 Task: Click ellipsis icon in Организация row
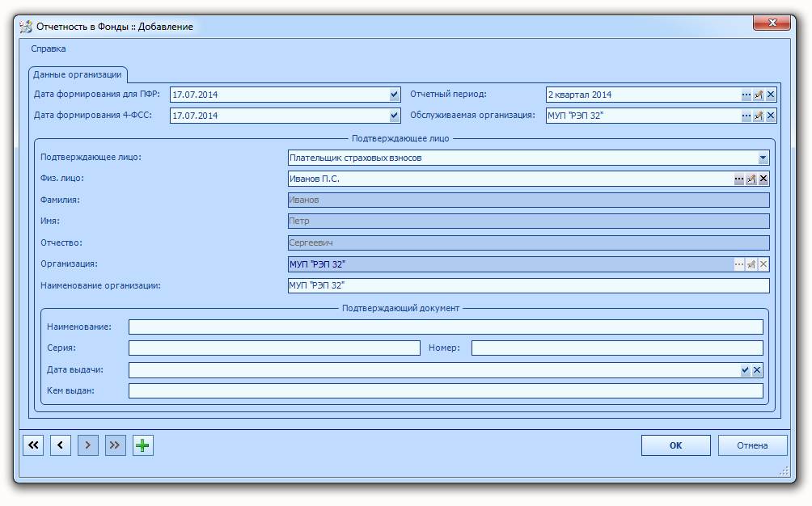[x=739, y=264]
